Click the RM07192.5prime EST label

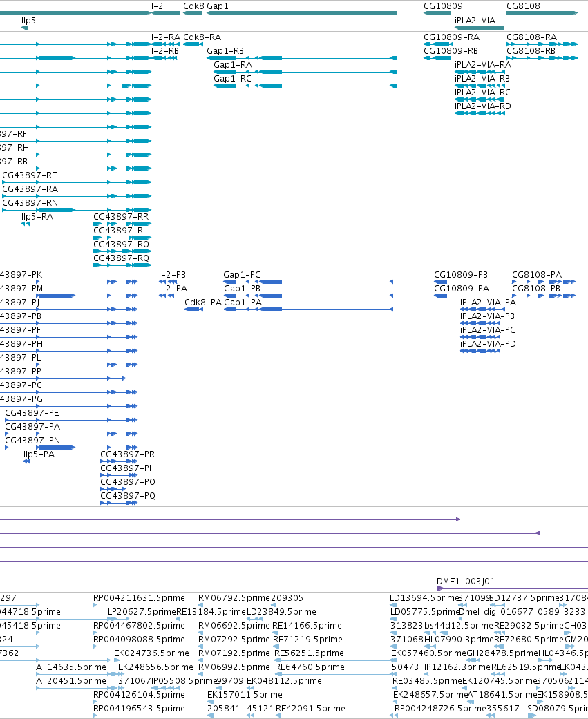[x=234, y=653]
